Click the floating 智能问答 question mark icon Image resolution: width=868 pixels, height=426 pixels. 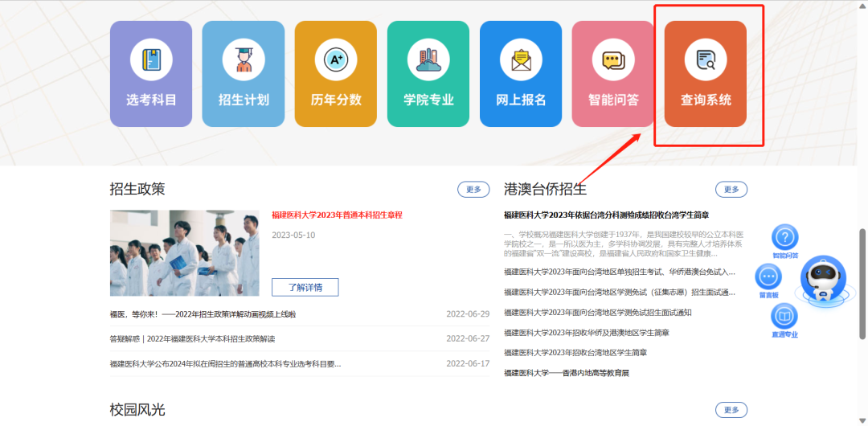784,238
